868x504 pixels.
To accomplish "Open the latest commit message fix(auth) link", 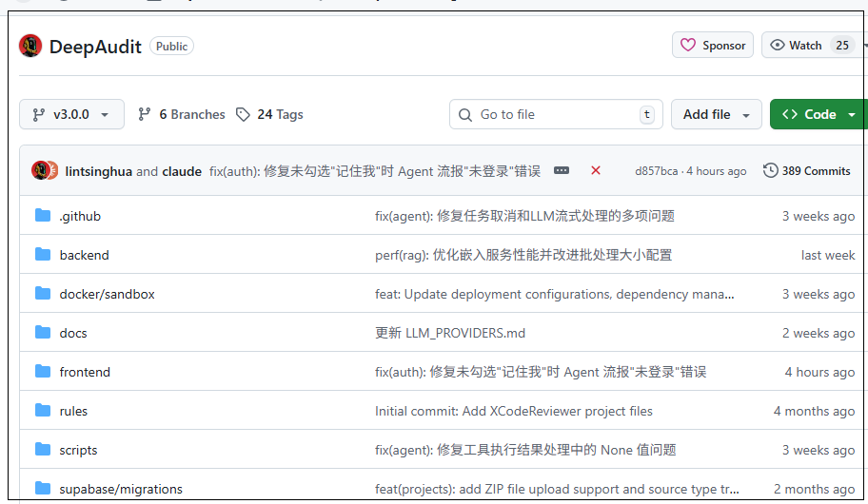I will (x=375, y=171).
